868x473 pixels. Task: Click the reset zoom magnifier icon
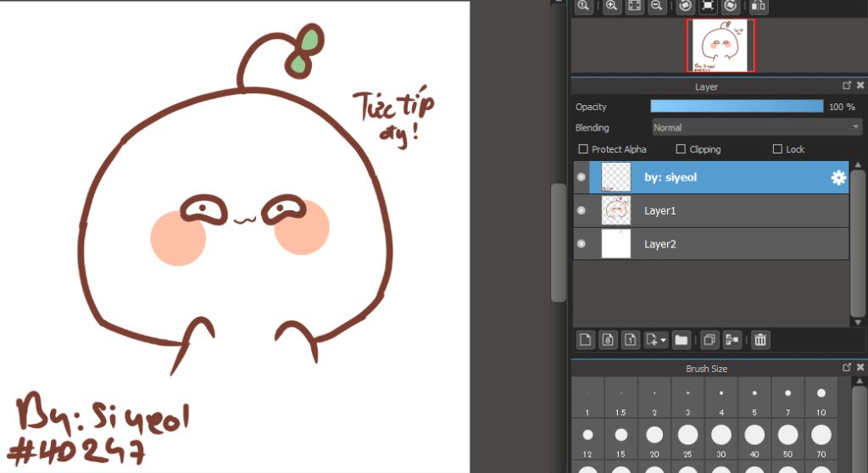pos(583,6)
